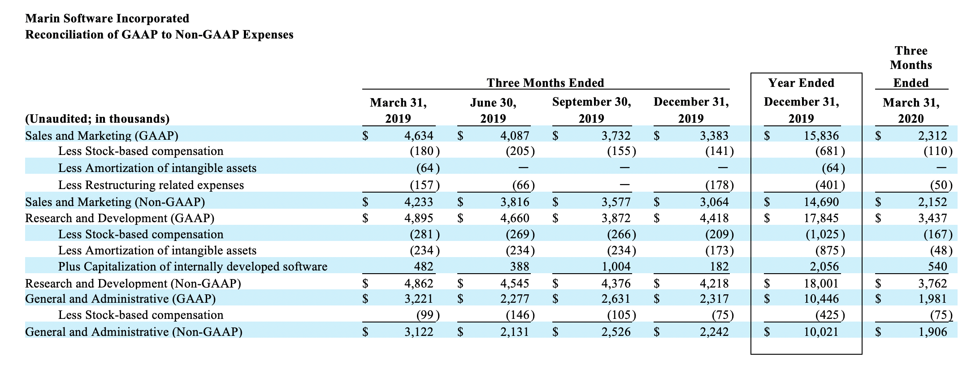
Task: Click the yearly G&A stock compensation (425)
Action: pyautogui.click(x=830, y=315)
